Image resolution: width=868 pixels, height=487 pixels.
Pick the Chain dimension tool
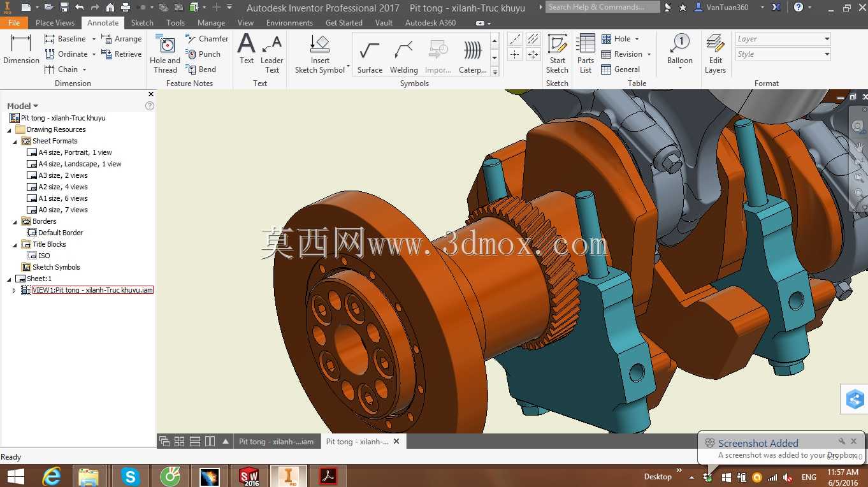[61, 69]
